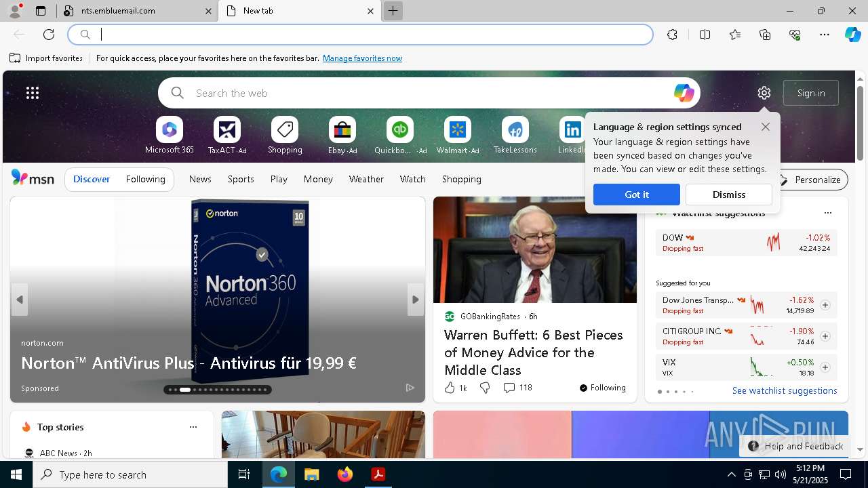Viewport: 868px width, 488px height.
Task: Open the Shopping shortcut tile
Action: pyautogui.click(x=285, y=136)
